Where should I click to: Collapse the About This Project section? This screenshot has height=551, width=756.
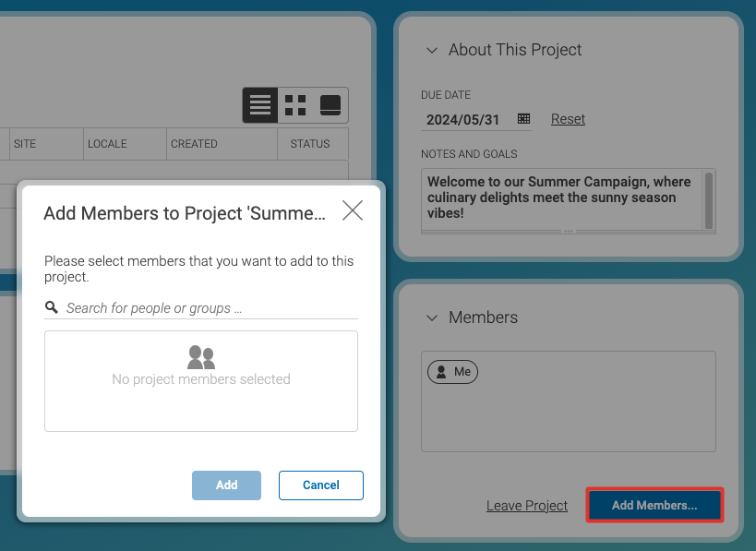pyautogui.click(x=431, y=51)
